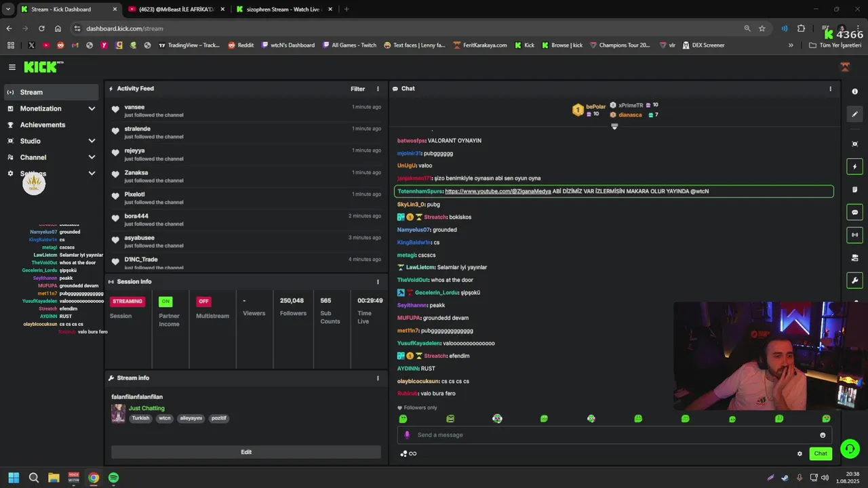Click the heart icon next to vansee follow
The height and width of the screenshot is (488, 868).
click(x=115, y=110)
